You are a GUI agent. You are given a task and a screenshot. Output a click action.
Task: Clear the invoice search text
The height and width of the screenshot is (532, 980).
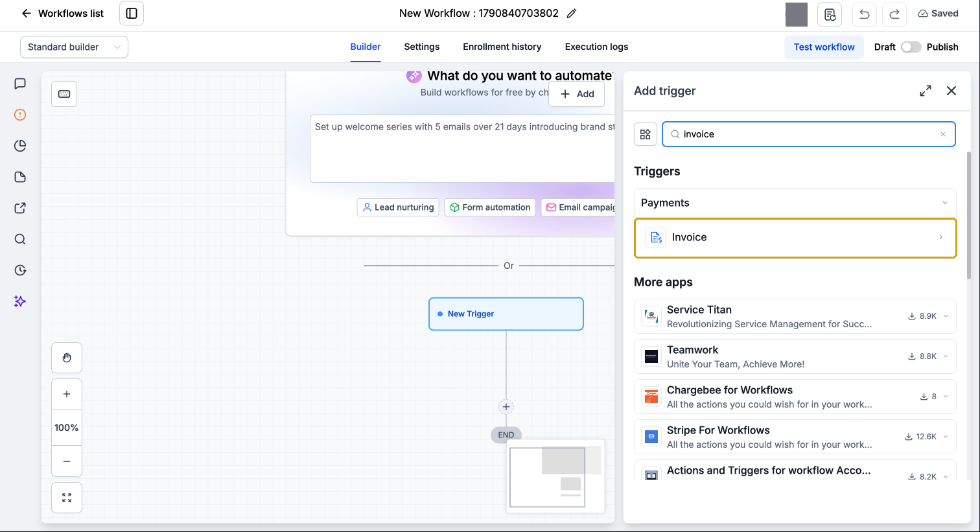coord(943,134)
